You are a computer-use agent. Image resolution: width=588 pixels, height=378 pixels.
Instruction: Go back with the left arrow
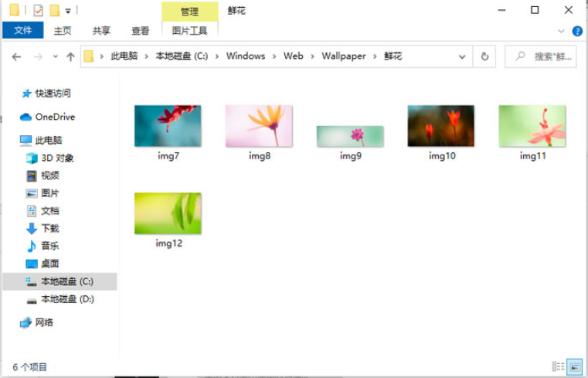(16, 56)
